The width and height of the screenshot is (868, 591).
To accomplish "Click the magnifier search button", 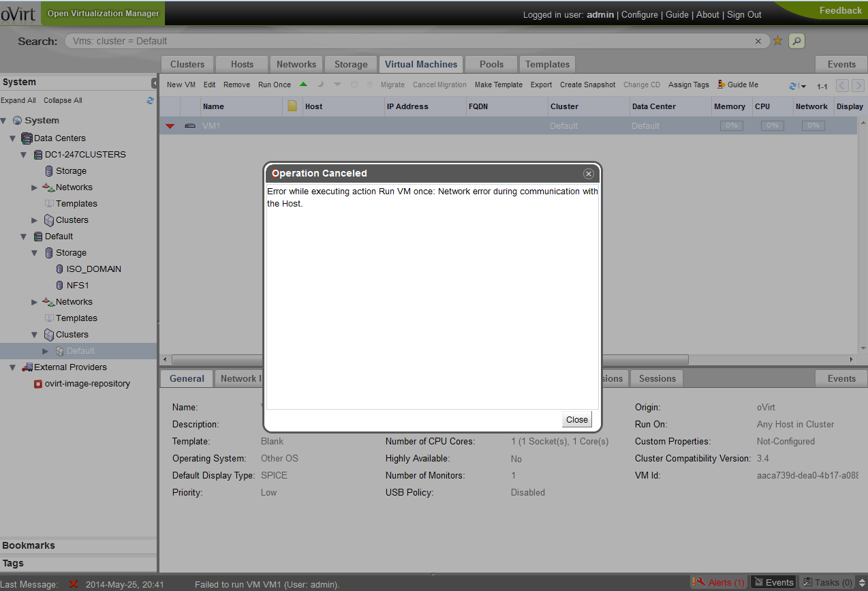I will click(796, 41).
